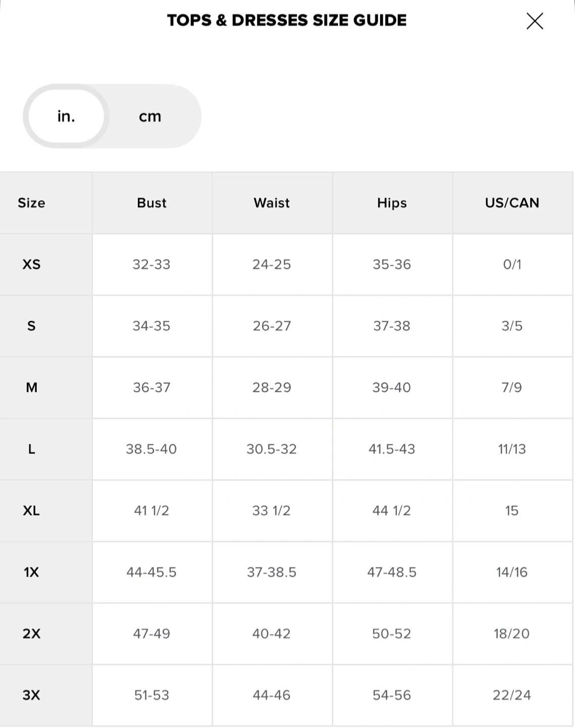Select the 1X size row label

31,572
